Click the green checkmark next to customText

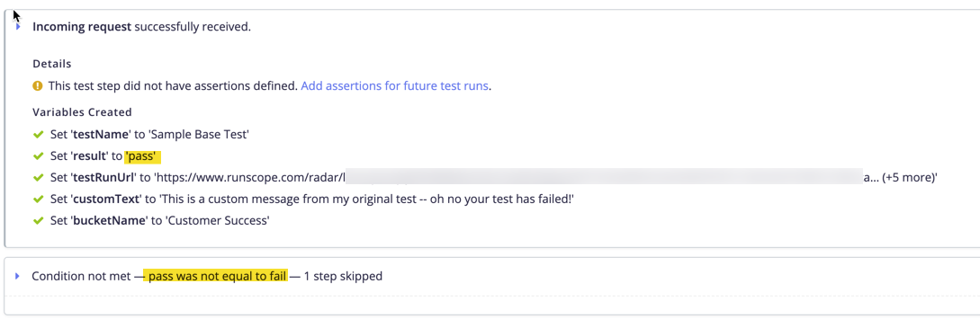[38, 199]
